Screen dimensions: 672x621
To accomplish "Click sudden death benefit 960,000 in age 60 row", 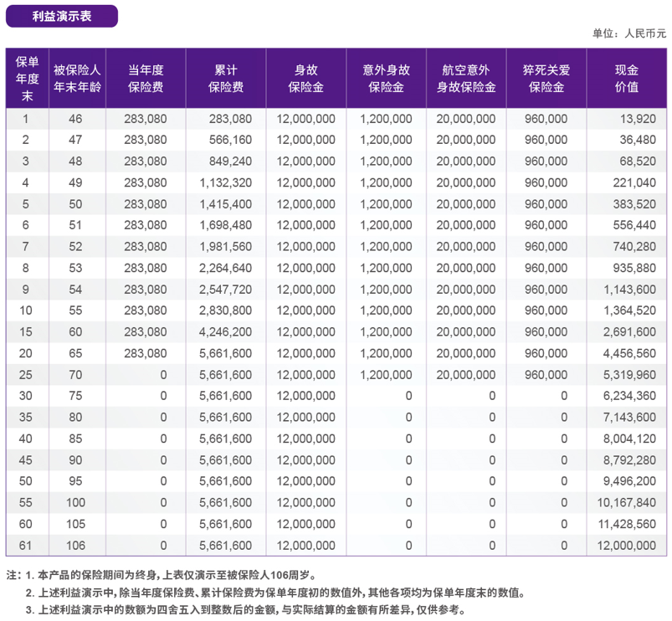I will [x=546, y=331].
